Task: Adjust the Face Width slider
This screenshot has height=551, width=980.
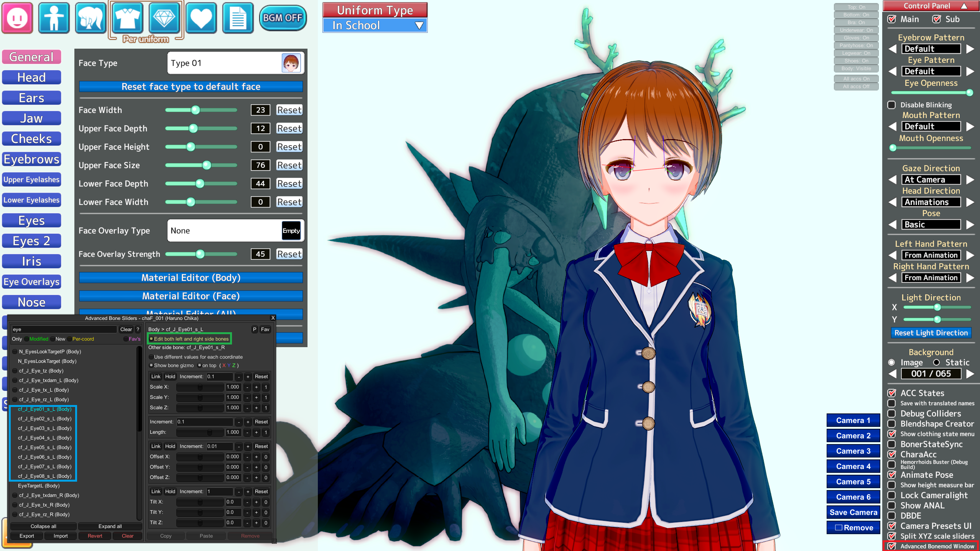Action: pyautogui.click(x=201, y=110)
